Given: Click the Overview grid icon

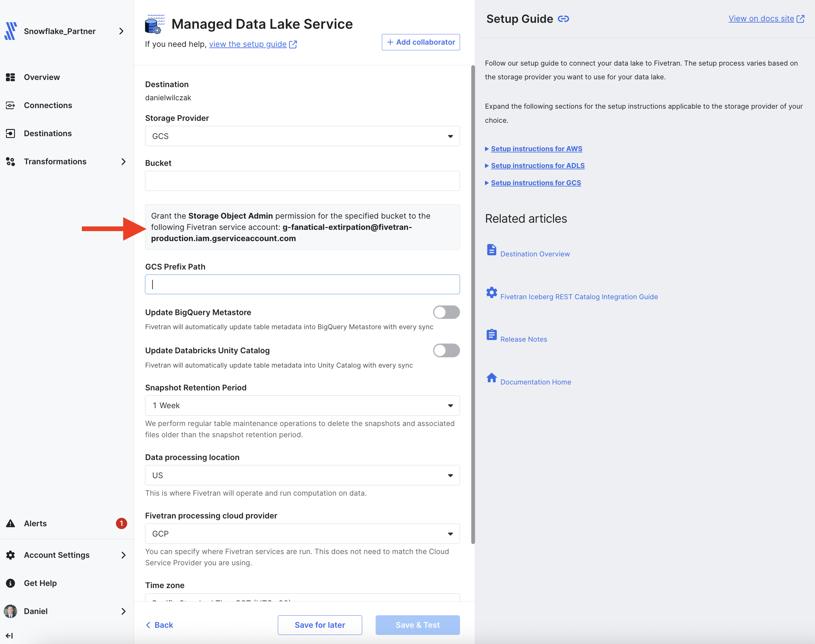Looking at the screenshot, I should point(11,77).
